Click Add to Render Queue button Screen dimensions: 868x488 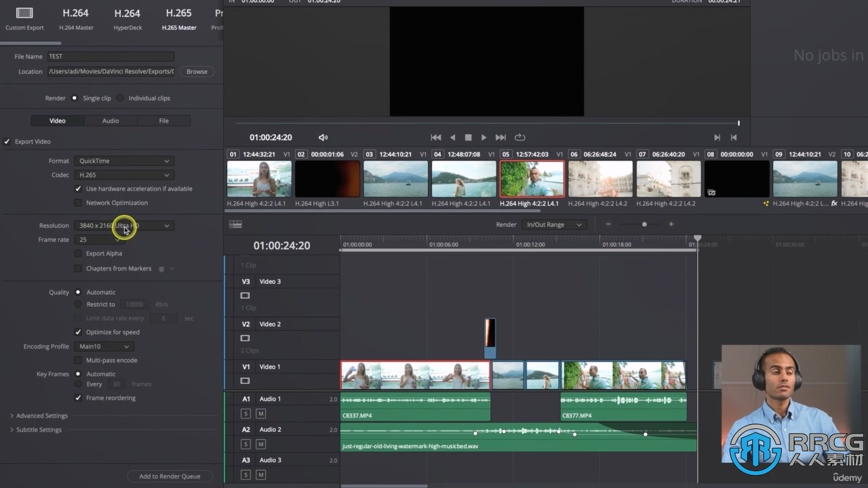tap(170, 476)
